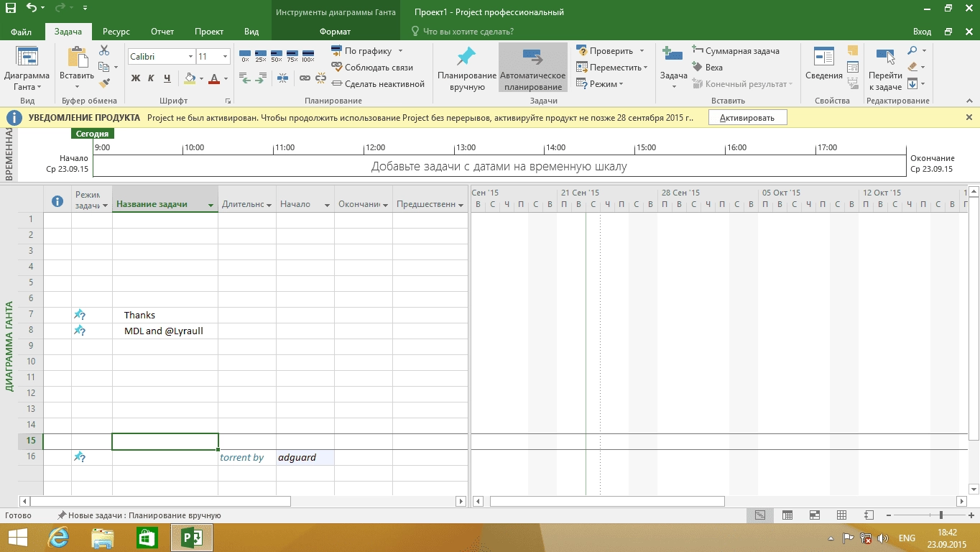Enable Автоматическое планирование mode

pyautogui.click(x=532, y=69)
